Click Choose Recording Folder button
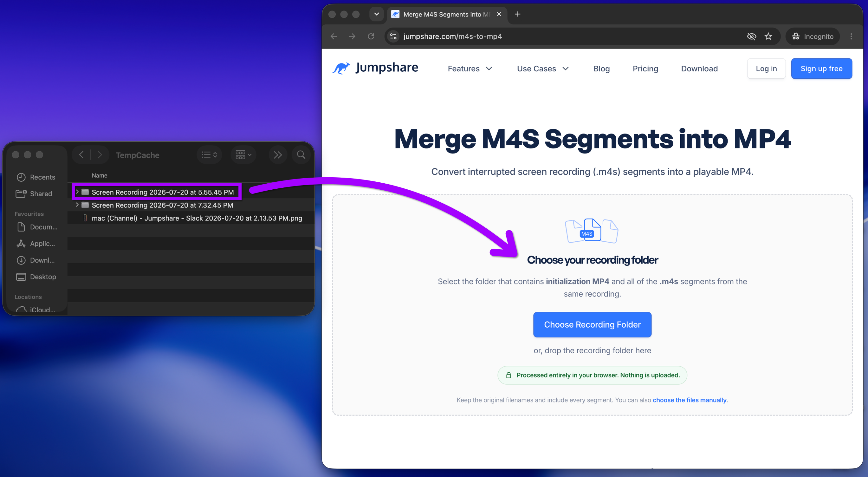Screen dimensions: 868x477 tap(593, 325)
